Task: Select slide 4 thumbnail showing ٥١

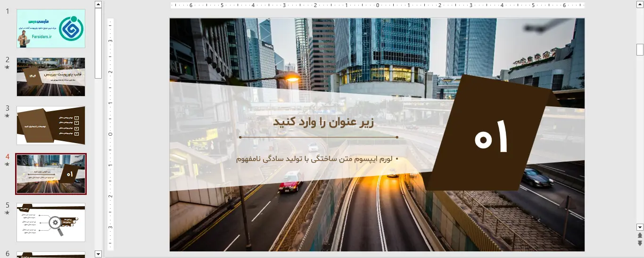Action: [51, 174]
